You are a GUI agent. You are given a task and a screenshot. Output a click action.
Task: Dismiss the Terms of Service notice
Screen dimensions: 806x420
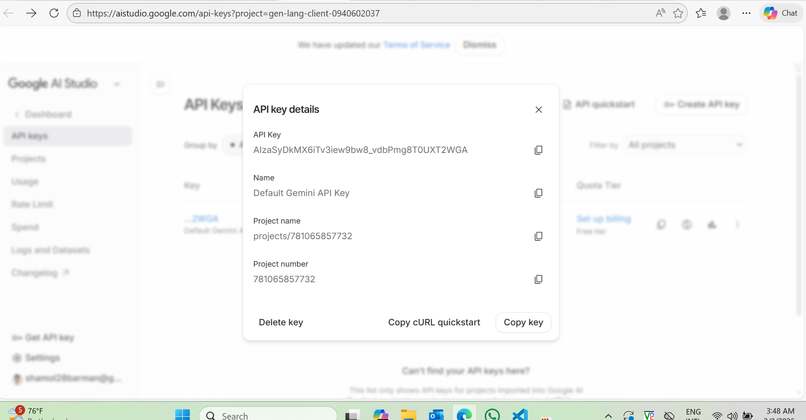[x=480, y=45]
